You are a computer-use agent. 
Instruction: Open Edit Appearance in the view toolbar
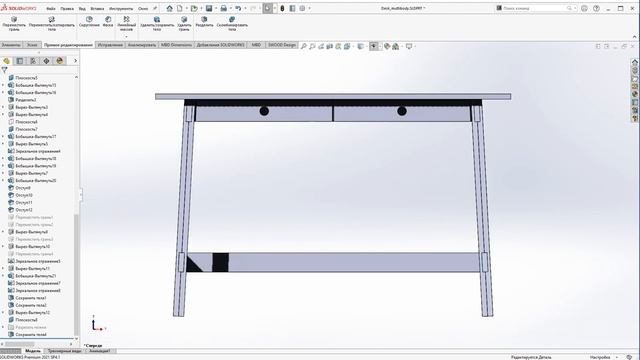click(387, 47)
